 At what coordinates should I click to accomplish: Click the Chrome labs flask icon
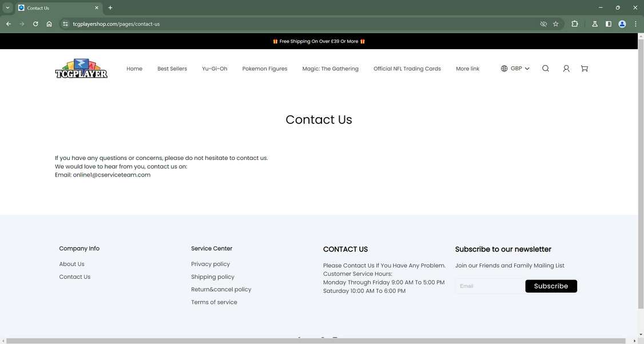(x=595, y=24)
